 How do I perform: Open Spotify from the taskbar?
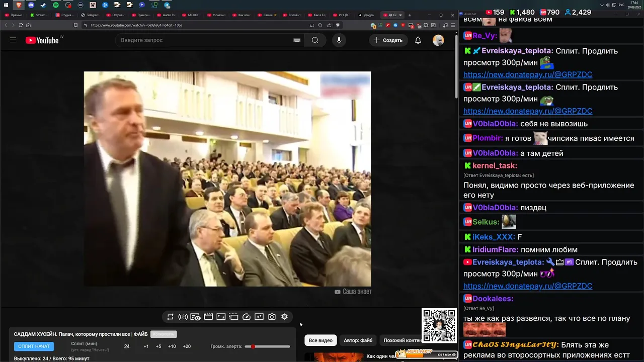coord(55,5)
